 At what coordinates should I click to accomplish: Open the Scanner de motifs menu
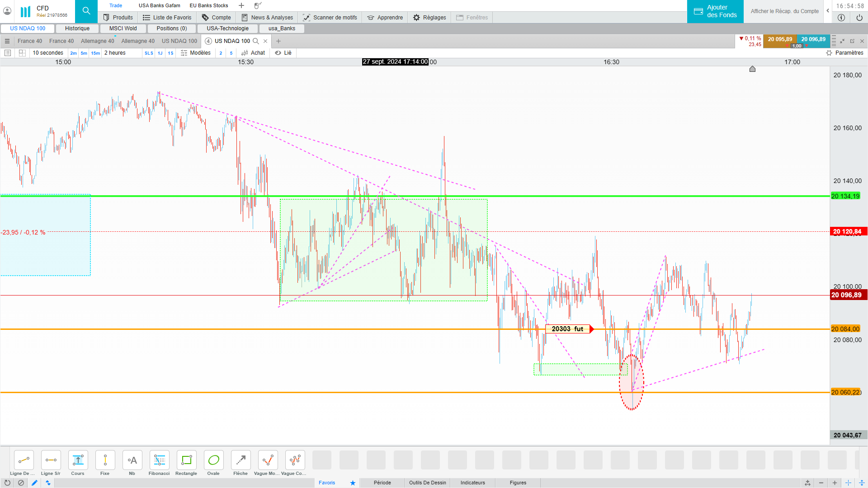[x=330, y=18]
